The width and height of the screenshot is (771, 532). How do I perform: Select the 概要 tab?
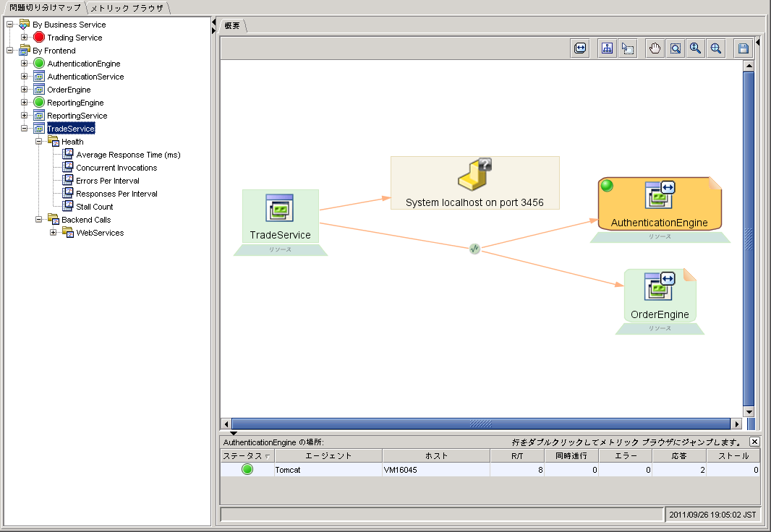(x=233, y=26)
